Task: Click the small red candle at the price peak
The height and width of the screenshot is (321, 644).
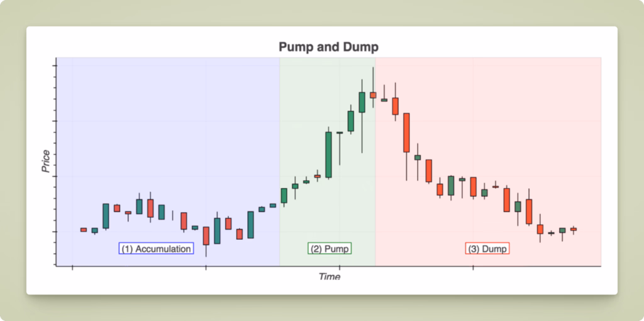Action: coord(373,95)
